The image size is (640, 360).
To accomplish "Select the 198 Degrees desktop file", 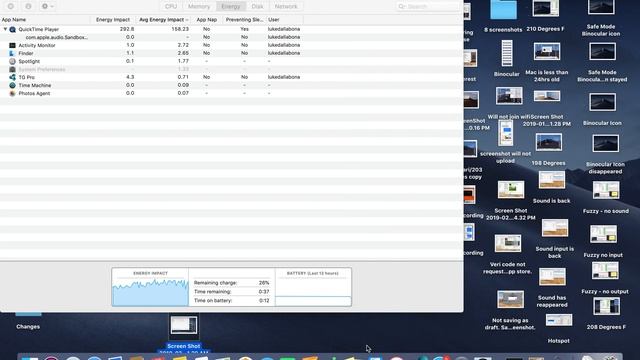I will pyautogui.click(x=549, y=142).
